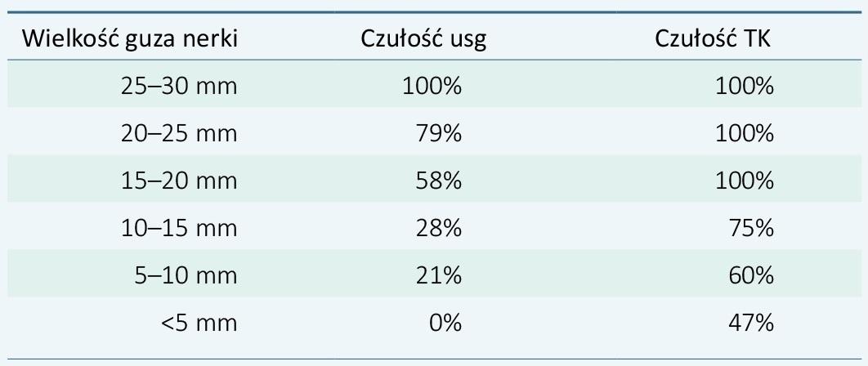The image size is (868, 366).
Task: Click the 0% usg sensitivity cell
Action: pos(445,323)
